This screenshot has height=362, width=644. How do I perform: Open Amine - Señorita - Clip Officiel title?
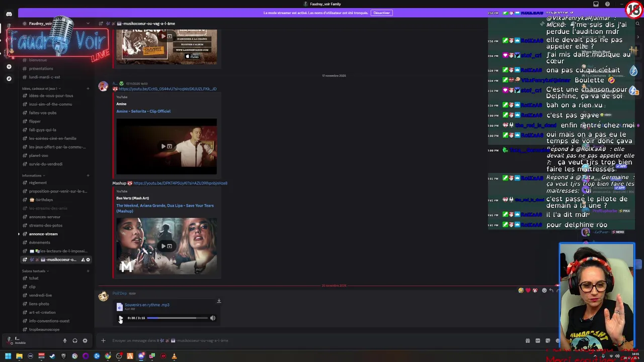click(143, 111)
